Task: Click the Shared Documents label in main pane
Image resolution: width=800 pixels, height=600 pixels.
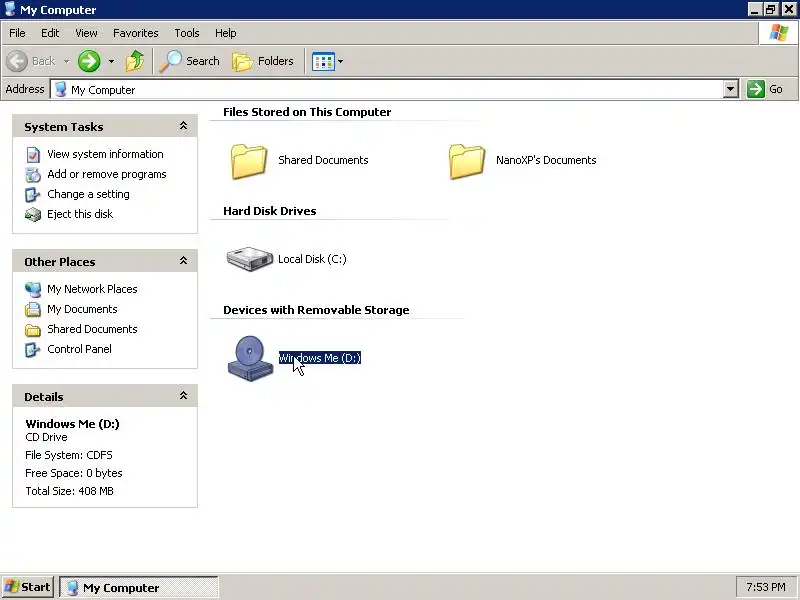Action: 323,160
